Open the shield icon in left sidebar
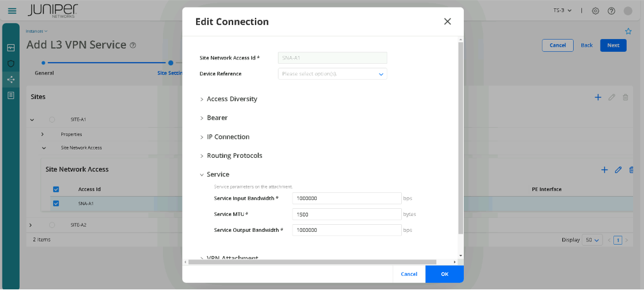The height and width of the screenshot is (290, 644). [11, 64]
